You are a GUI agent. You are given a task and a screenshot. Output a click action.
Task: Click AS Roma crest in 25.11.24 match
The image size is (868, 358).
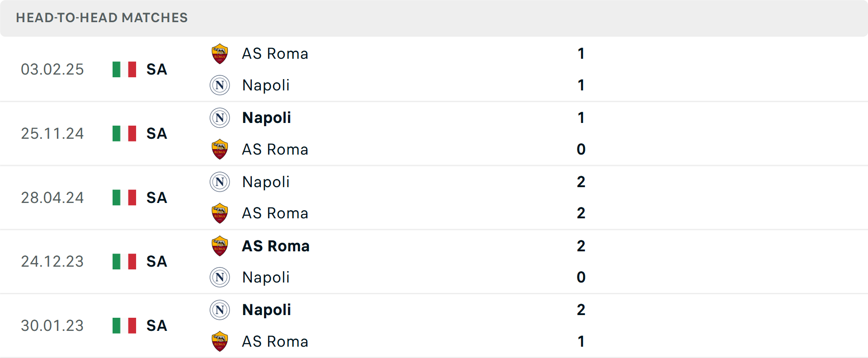point(220,149)
